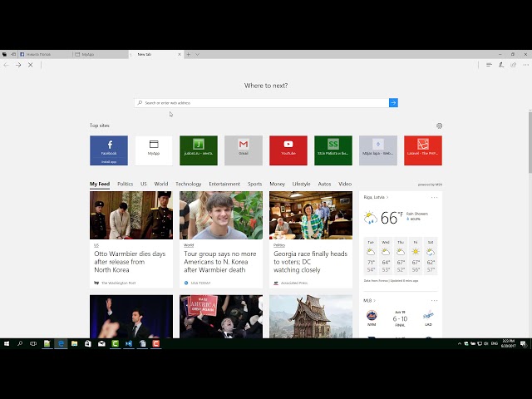Click the Make America Great Again sign thumbnail
Viewport: 532px width, 399px height.
221,316
